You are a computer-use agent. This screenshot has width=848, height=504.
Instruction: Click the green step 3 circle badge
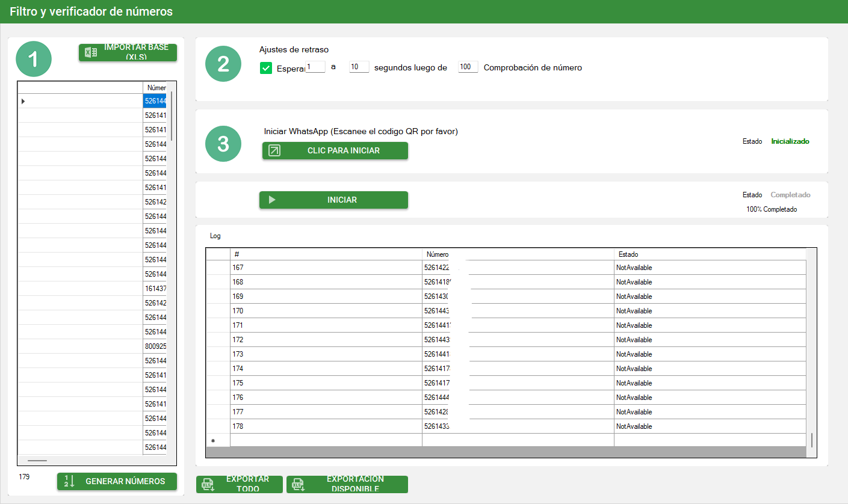pyautogui.click(x=223, y=144)
